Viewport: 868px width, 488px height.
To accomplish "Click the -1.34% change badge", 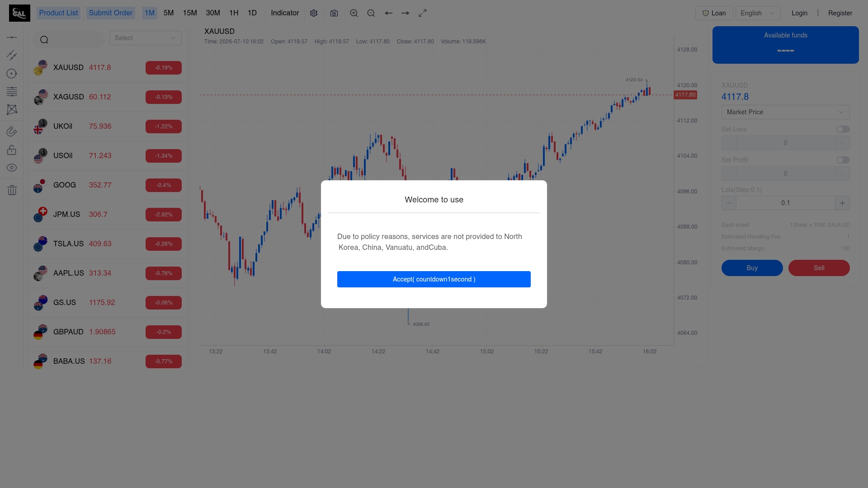I will [x=164, y=156].
